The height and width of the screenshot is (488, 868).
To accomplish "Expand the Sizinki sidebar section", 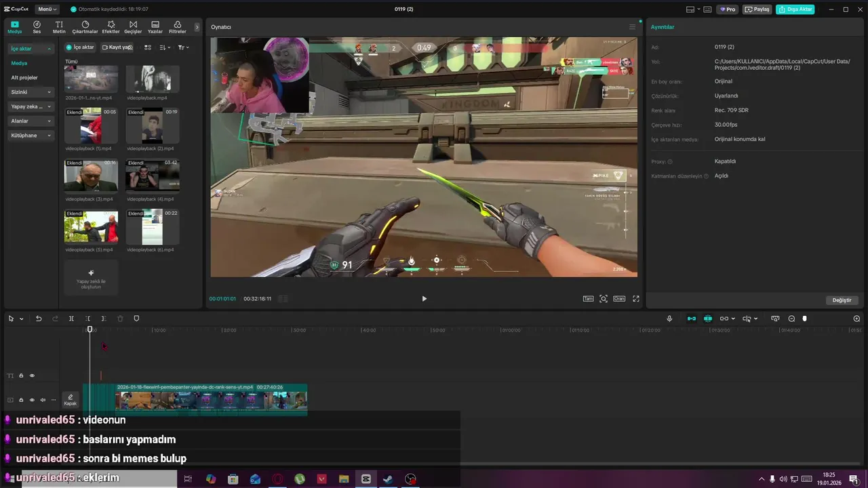I will click(x=31, y=92).
